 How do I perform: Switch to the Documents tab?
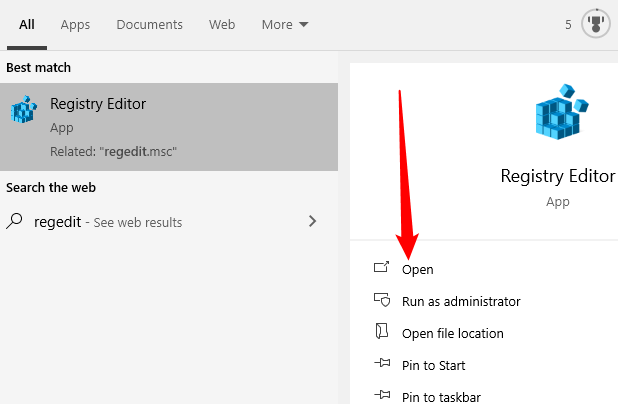point(149,24)
